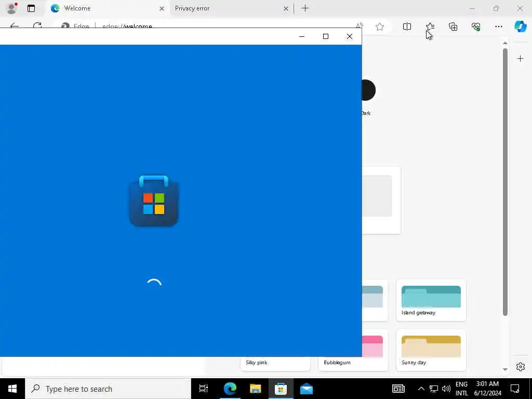Viewport: 532px width, 399px height.
Task: Add a sidebar app with plus icon
Action: (x=520, y=59)
